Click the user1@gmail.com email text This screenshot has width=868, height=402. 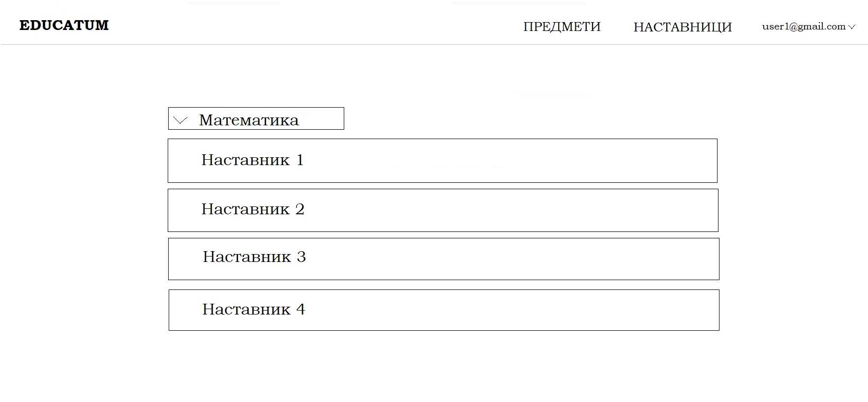804,27
